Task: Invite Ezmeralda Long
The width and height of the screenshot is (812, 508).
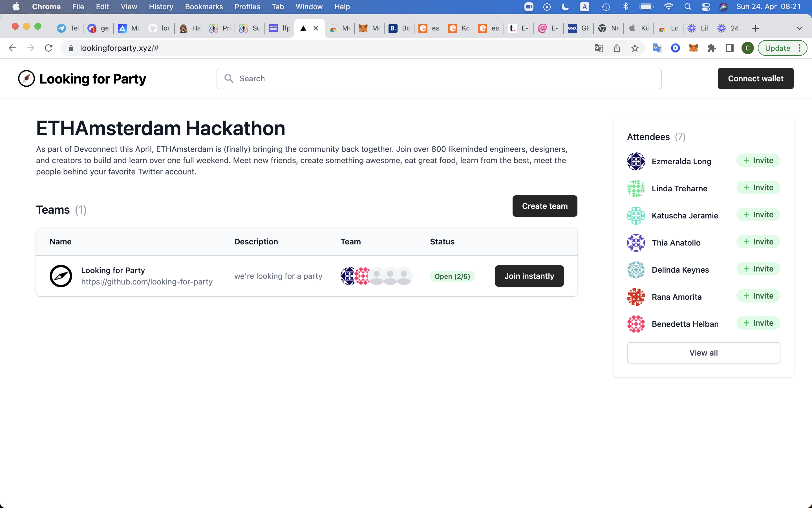Action: 758,161
